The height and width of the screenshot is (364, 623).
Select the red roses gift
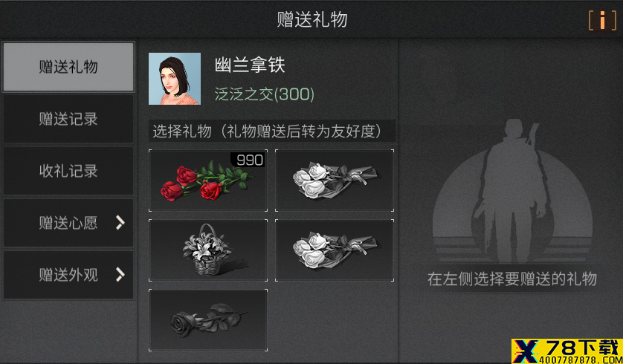(x=208, y=181)
